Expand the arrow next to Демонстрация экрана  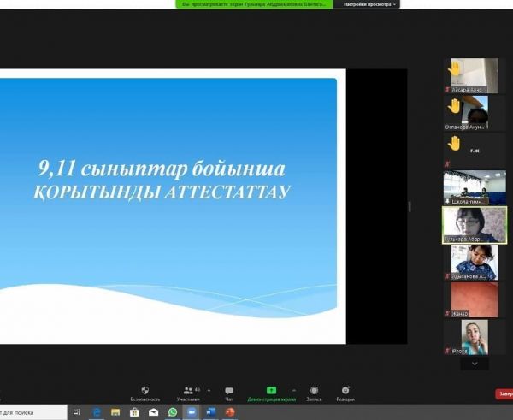[x=294, y=389]
